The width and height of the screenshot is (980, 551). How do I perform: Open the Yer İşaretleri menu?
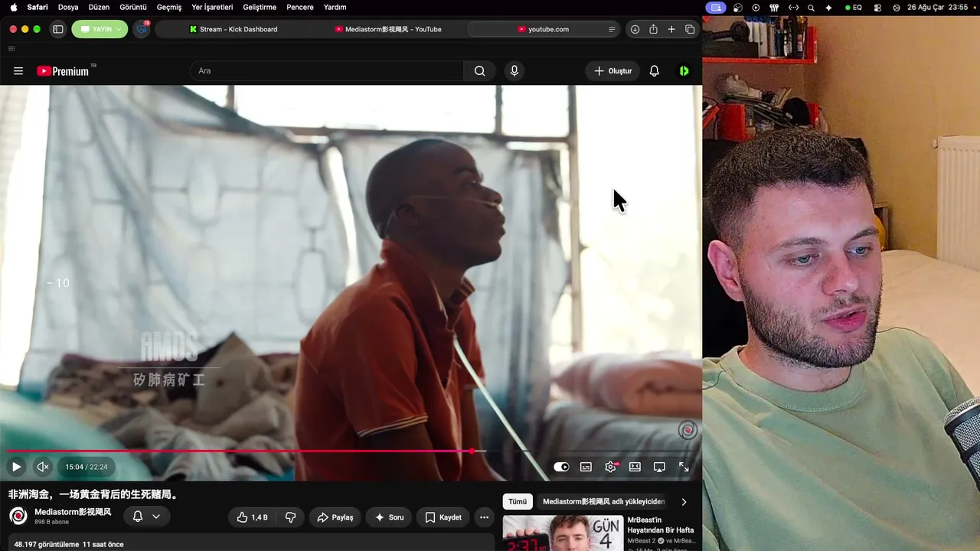click(x=211, y=7)
